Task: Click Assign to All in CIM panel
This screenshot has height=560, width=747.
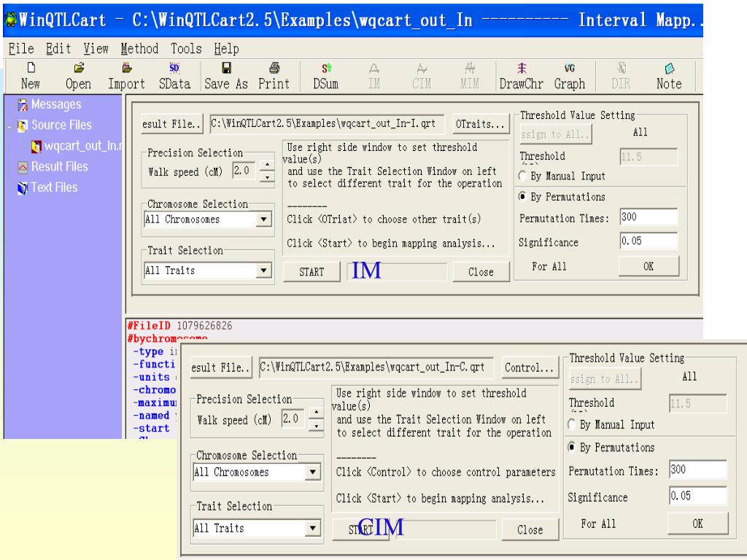Action: coord(605,379)
